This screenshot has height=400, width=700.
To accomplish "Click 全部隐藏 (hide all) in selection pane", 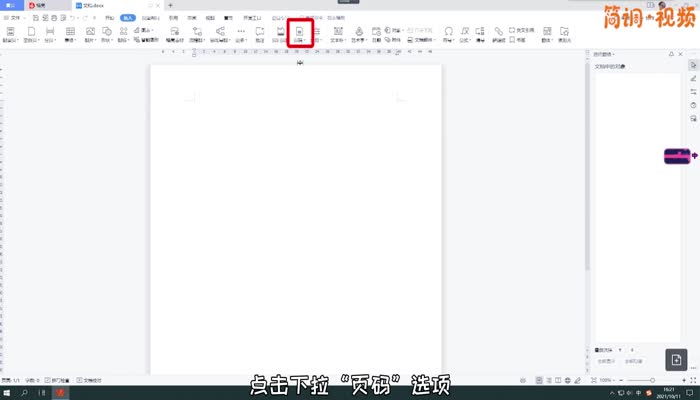I will click(633, 360).
